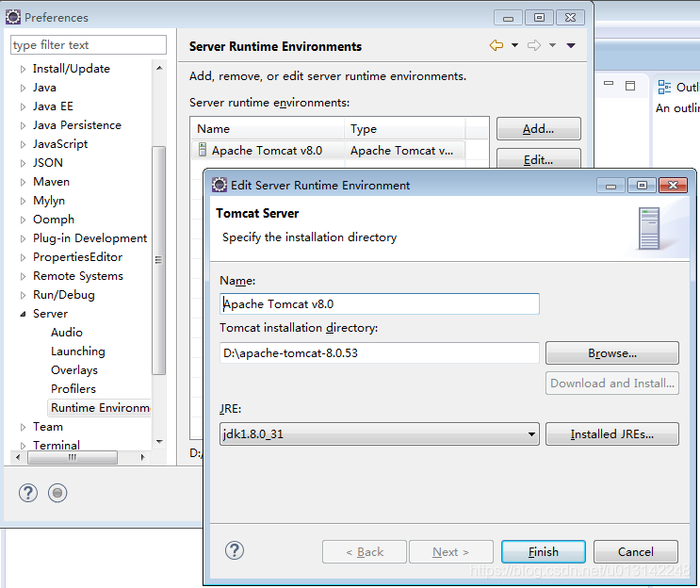Click the tree scroll down arrow

(159, 442)
